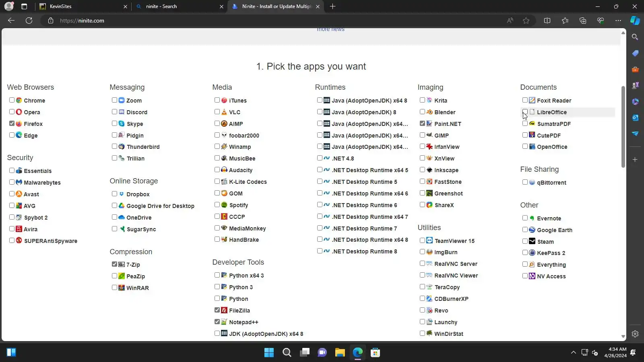Follow the more news link

click(330, 29)
